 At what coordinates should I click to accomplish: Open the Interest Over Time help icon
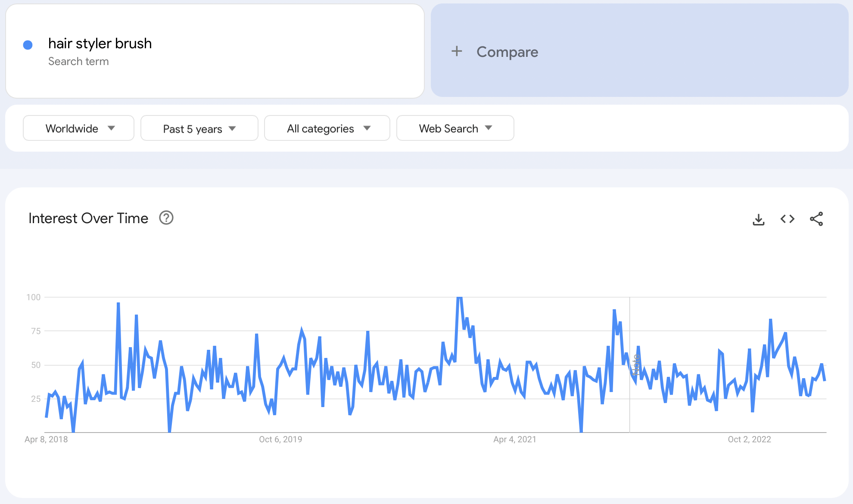click(166, 218)
